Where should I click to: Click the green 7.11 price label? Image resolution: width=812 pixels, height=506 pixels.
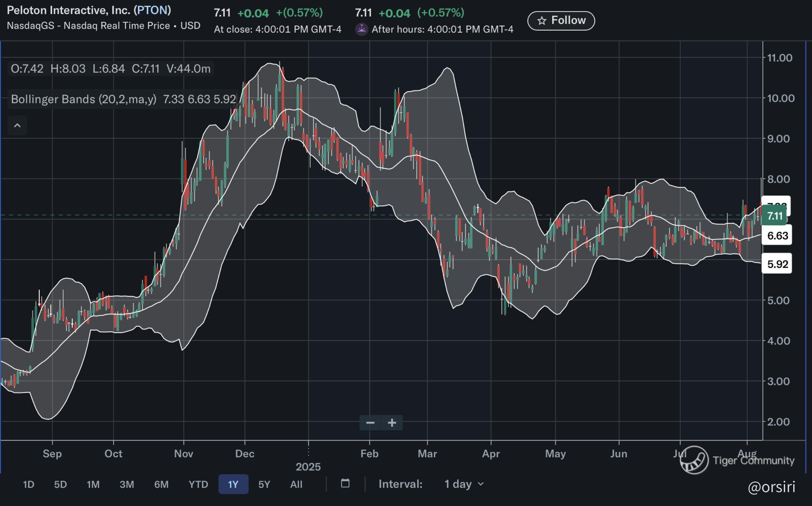point(775,216)
